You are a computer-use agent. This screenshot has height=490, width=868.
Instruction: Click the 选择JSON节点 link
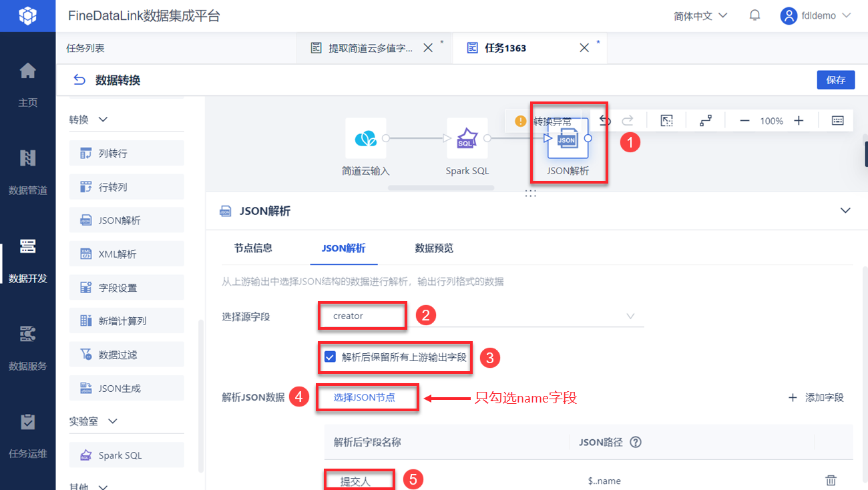tap(365, 397)
